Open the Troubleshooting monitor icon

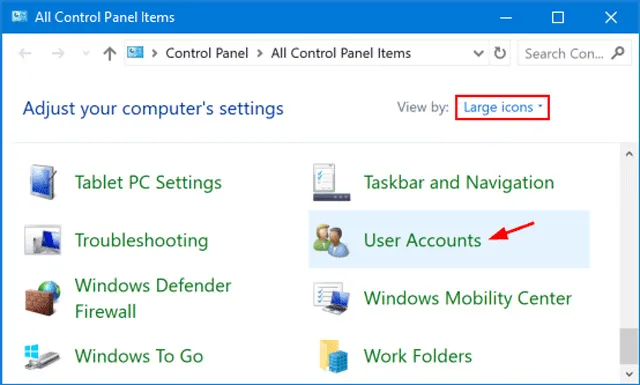pos(42,240)
